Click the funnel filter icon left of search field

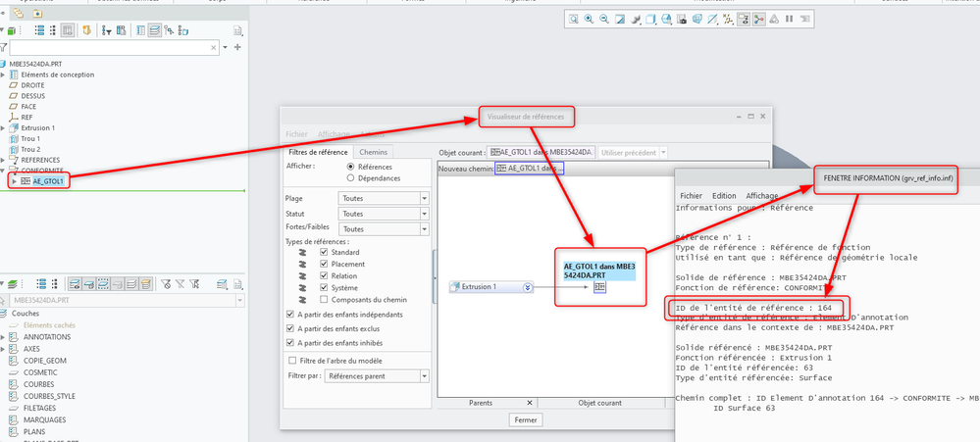point(4,47)
